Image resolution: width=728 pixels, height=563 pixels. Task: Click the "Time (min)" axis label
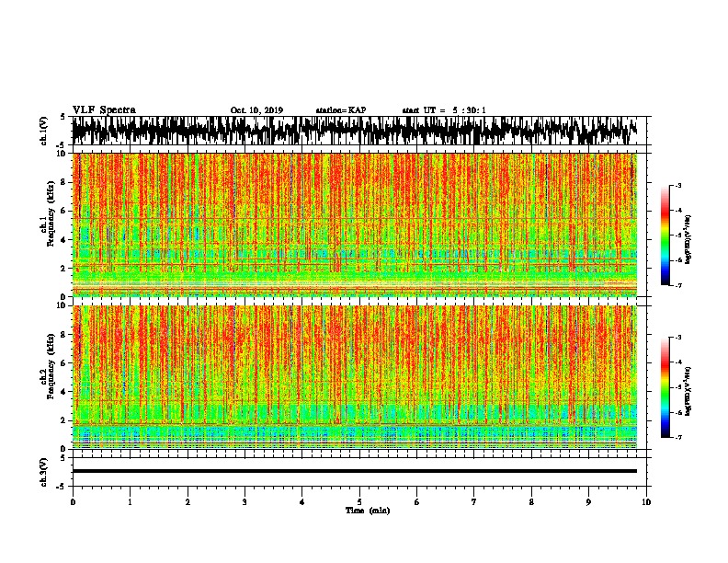[x=368, y=511]
